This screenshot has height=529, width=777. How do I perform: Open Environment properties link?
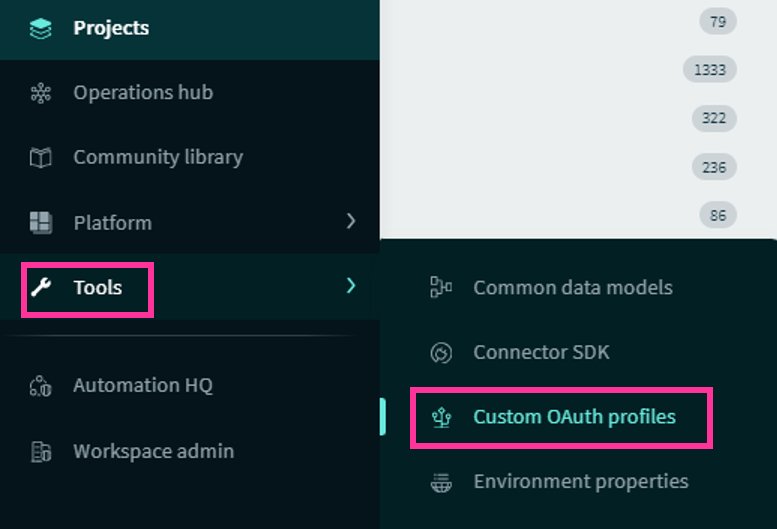point(581,481)
